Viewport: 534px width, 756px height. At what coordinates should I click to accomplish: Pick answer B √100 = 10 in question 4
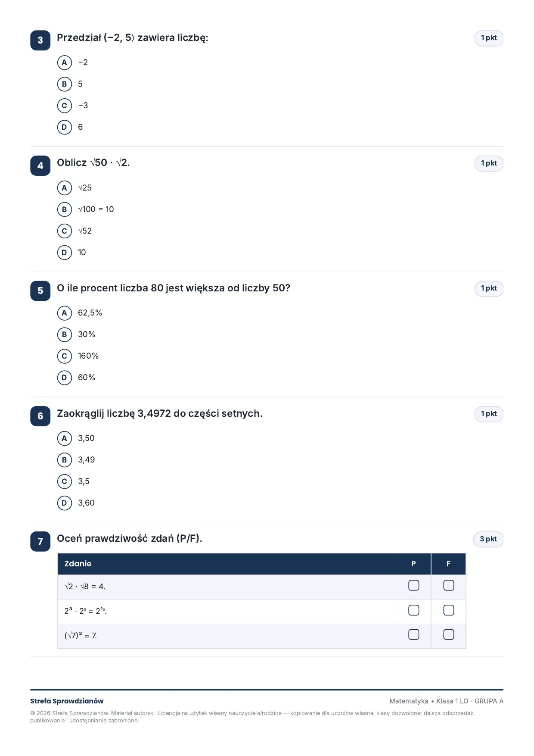[65, 209]
